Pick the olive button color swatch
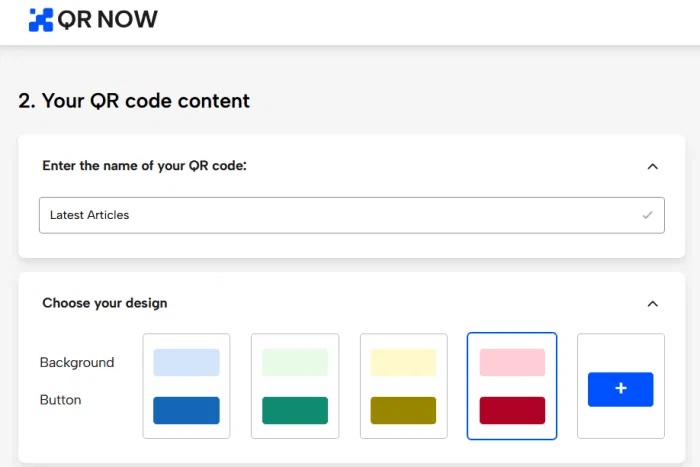The width and height of the screenshot is (700, 467). (x=403, y=410)
